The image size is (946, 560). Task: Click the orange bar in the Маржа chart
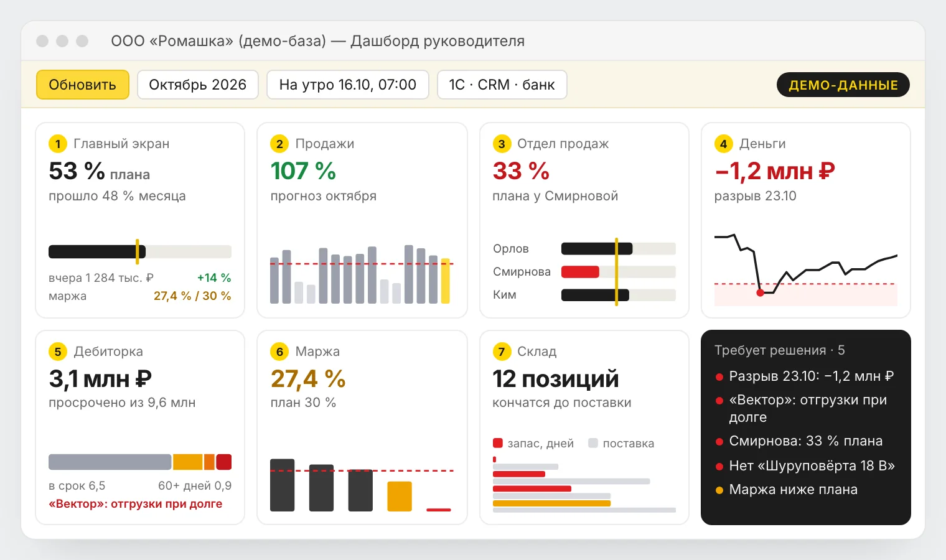[x=400, y=497]
